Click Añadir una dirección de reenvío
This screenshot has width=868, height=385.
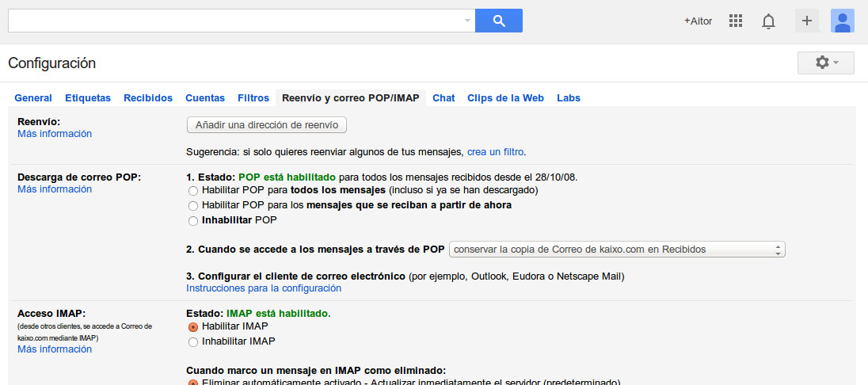tap(267, 125)
